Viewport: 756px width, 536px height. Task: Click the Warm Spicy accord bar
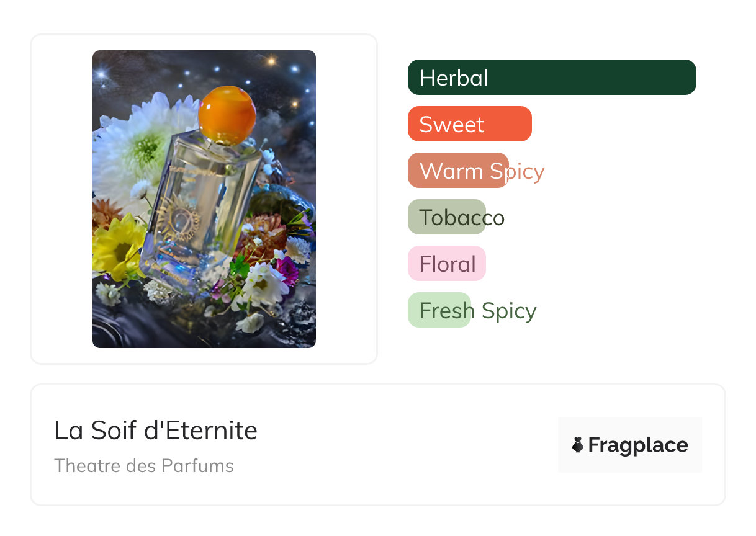[458, 171]
